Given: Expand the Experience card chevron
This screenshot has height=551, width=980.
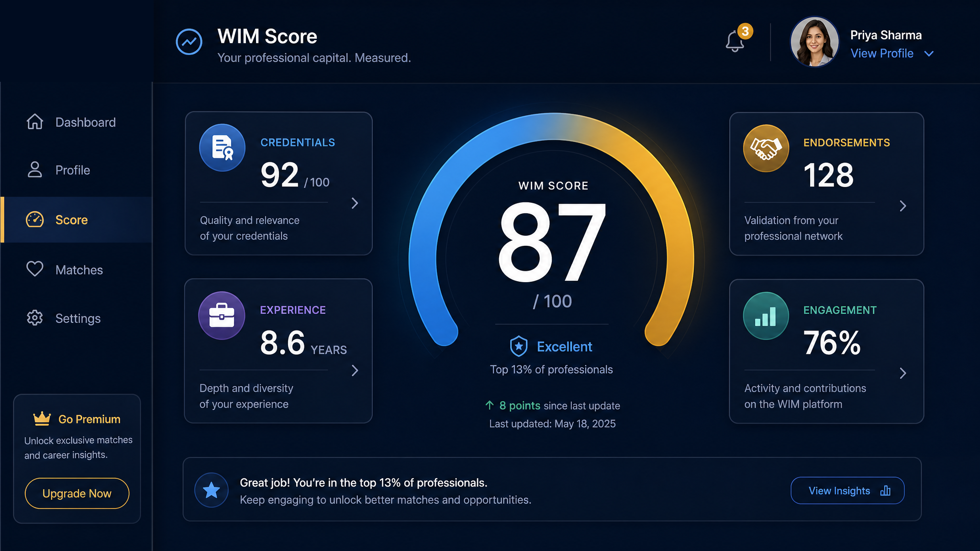Looking at the screenshot, I should [x=355, y=371].
